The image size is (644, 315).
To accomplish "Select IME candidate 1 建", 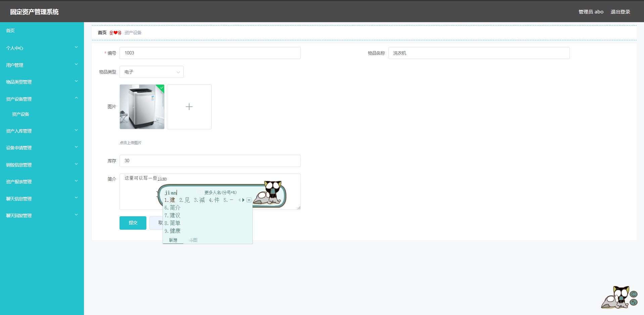I will pos(170,200).
